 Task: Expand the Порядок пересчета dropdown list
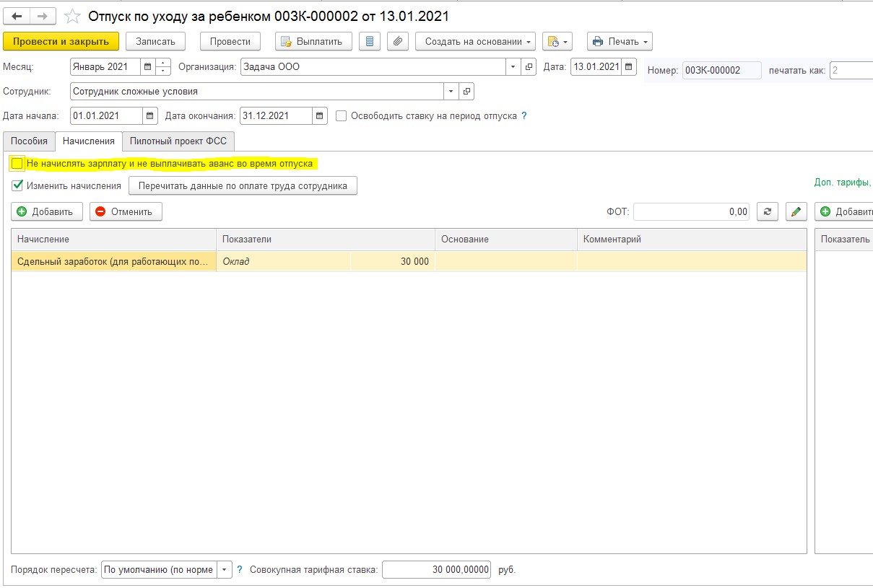[224, 569]
